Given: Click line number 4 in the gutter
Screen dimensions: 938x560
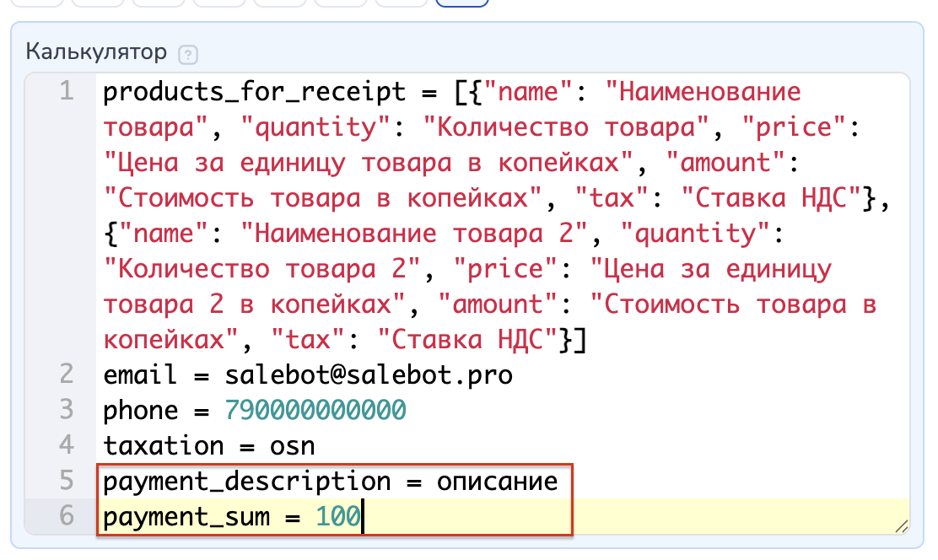Looking at the screenshot, I should [66, 445].
